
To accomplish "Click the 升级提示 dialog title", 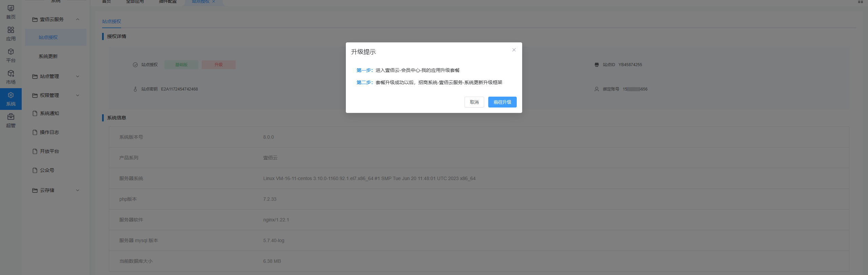I will point(363,52).
